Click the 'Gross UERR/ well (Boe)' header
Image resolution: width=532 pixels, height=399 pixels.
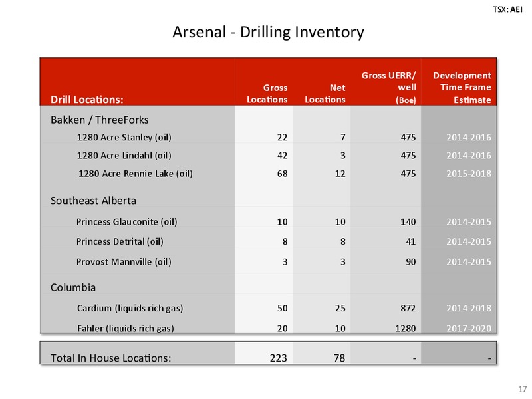coord(389,88)
